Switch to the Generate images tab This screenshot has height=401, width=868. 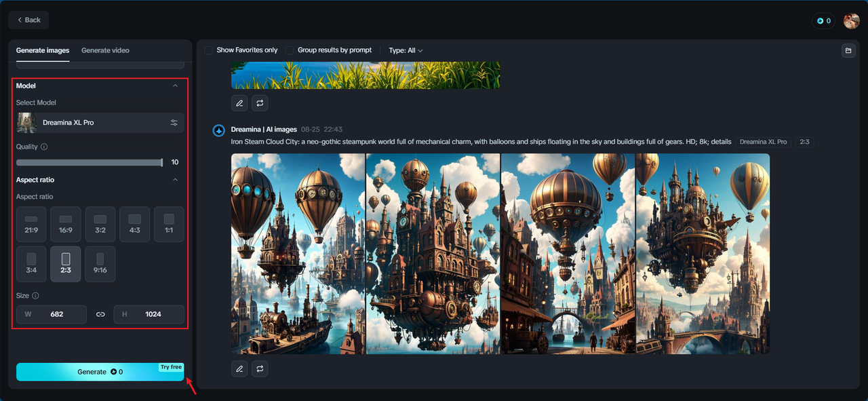tap(43, 50)
